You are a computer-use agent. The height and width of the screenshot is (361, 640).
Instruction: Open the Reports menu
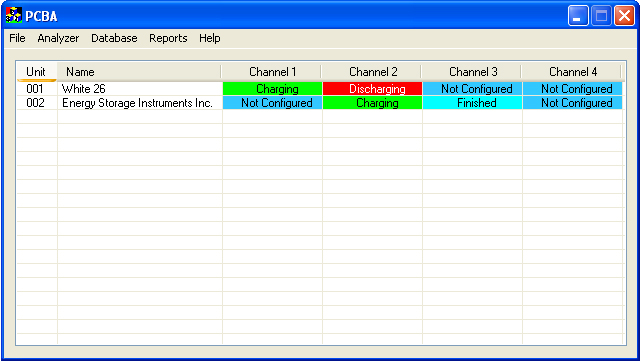[x=168, y=38]
